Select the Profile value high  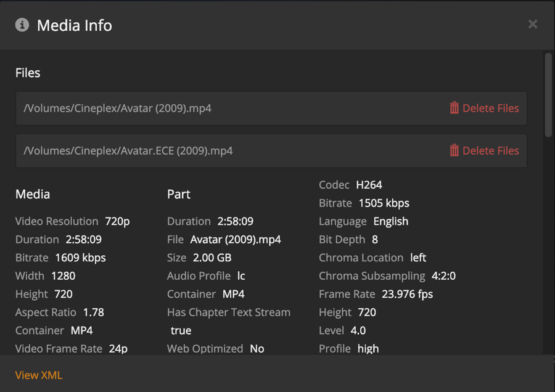pyautogui.click(x=368, y=349)
